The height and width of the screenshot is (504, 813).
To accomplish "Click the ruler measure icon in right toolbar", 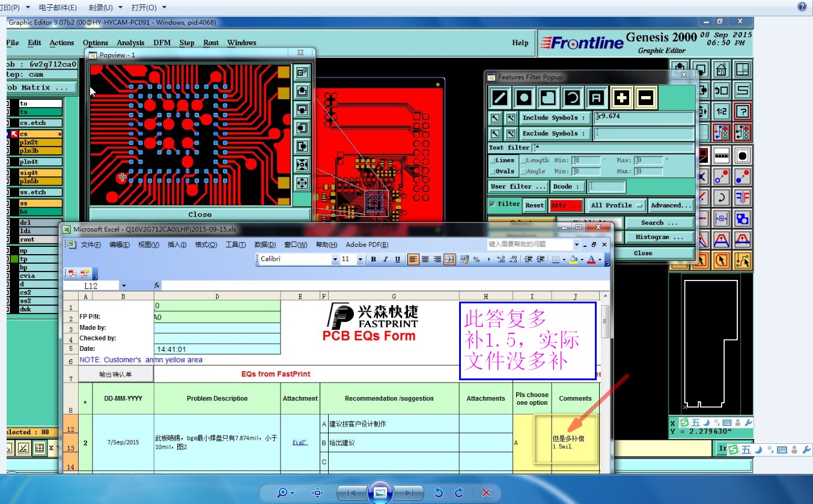I will (x=722, y=155).
